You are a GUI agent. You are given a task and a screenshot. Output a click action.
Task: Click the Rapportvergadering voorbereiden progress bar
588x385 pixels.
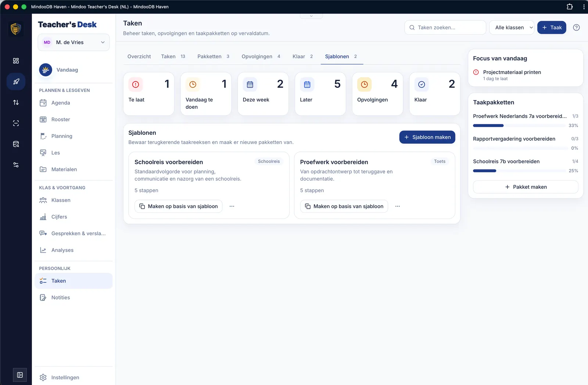coord(520,148)
